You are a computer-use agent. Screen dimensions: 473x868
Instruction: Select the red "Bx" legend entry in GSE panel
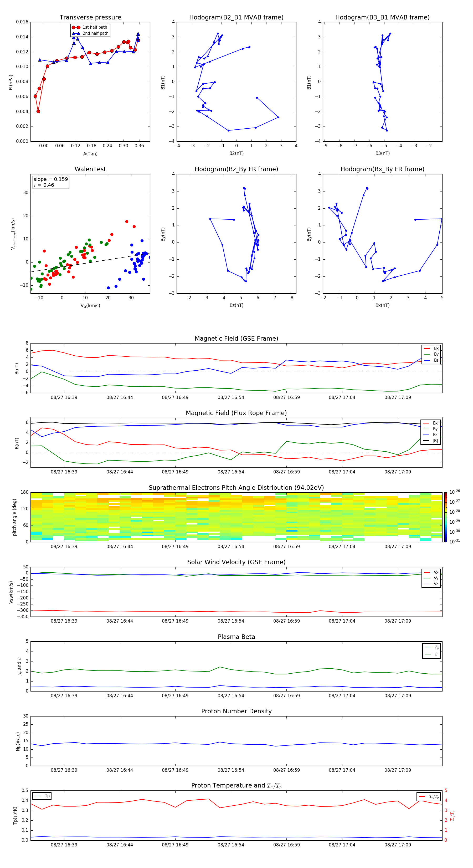tap(431, 349)
